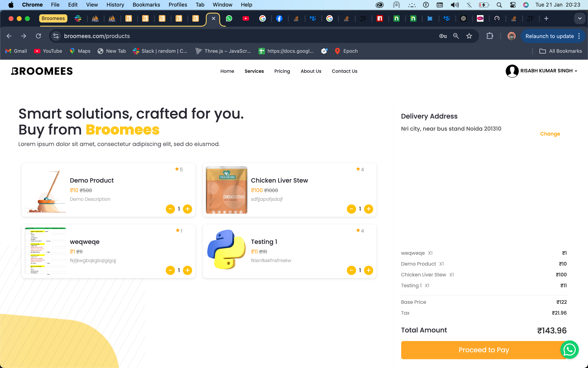Image resolution: width=588 pixels, height=368 pixels.
Task: Open the Contact Us nav link
Action: pos(344,71)
